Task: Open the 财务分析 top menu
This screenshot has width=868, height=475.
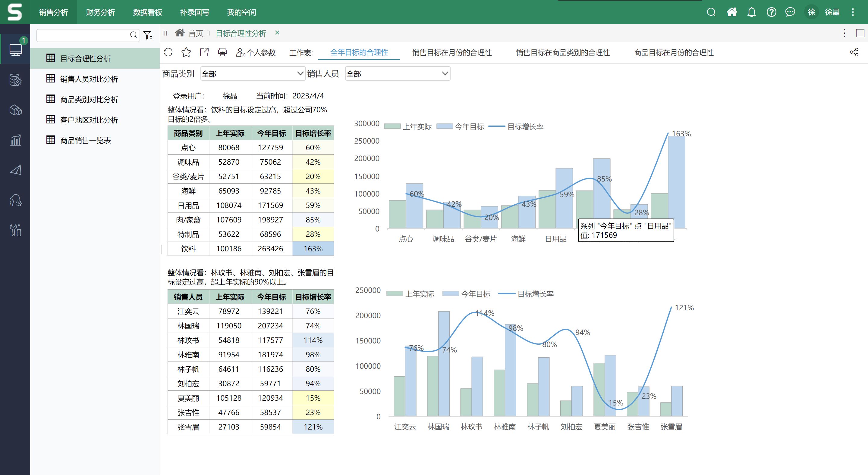Action: click(100, 12)
